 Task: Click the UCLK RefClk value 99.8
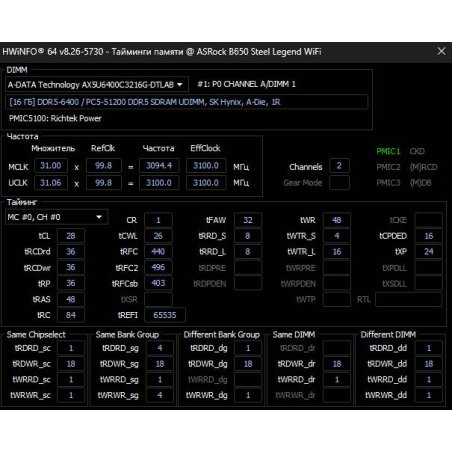104,183
